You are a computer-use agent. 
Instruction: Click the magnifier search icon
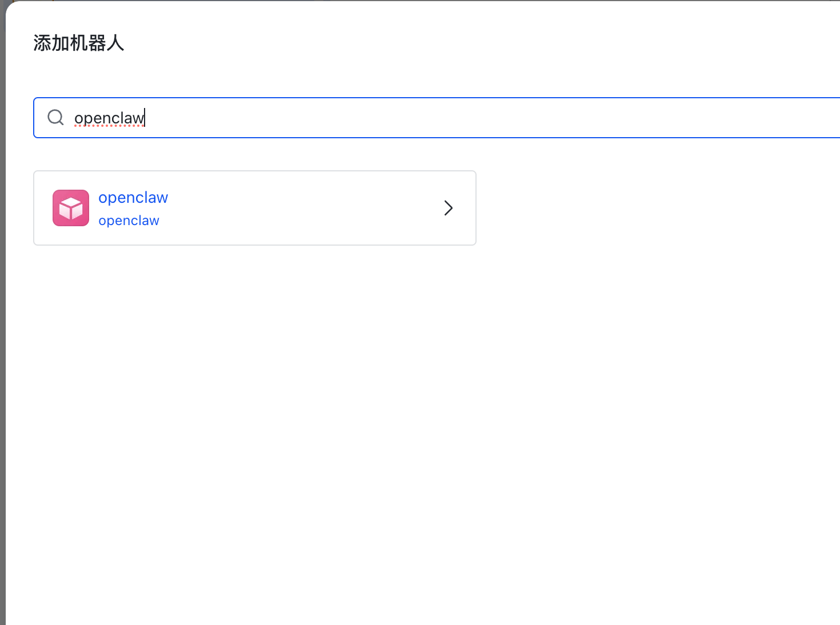point(55,118)
